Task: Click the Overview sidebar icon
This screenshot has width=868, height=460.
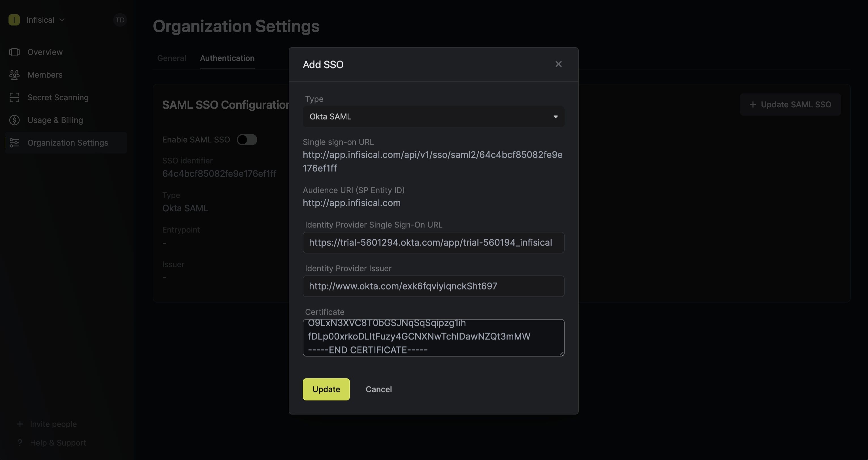Action: pyautogui.click(x=14, y=52)
